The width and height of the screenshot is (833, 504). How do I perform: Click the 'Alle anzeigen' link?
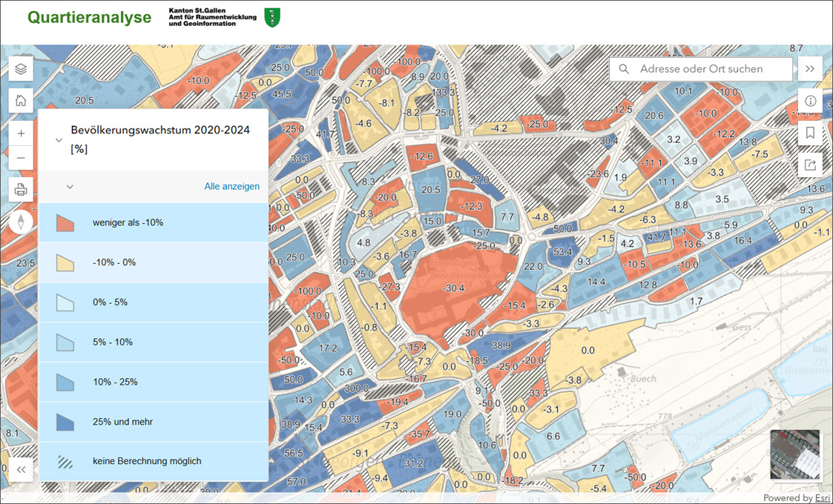click(231, 187)
